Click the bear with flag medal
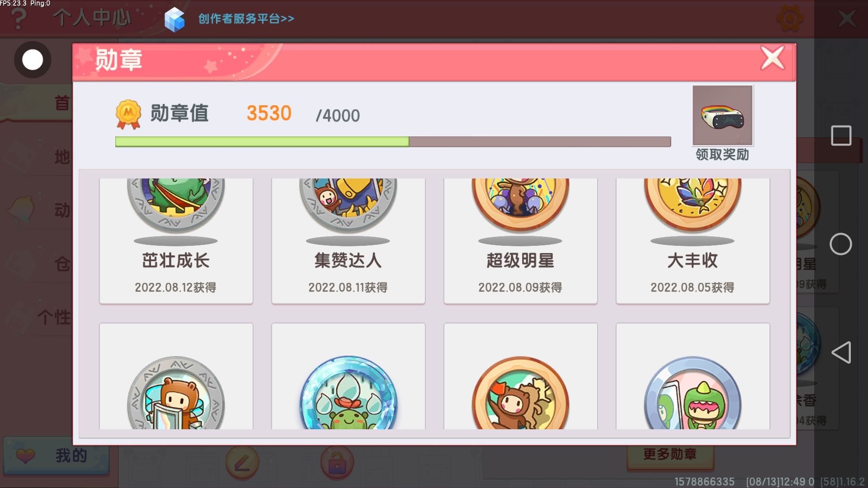This screenshot has height=488, width=868. coord(520,393)
